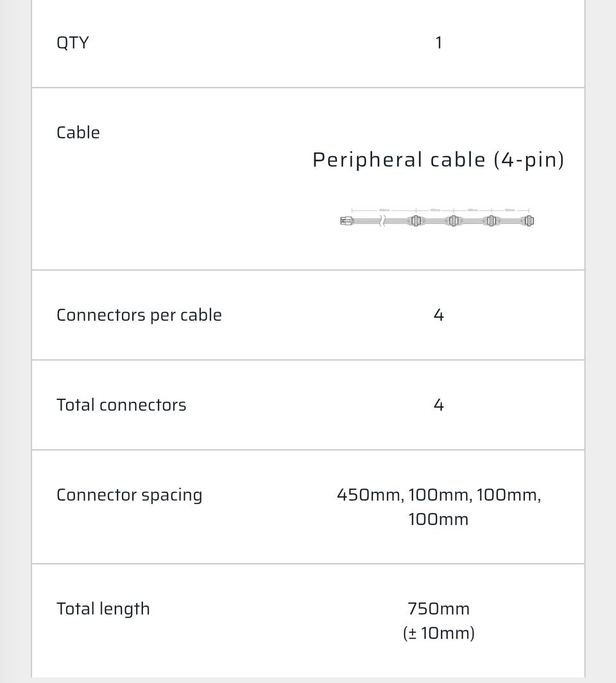This screenshot has width=616, height=683.
Task: Click the Total connectors value '4'
Action: tap(438, 405)
